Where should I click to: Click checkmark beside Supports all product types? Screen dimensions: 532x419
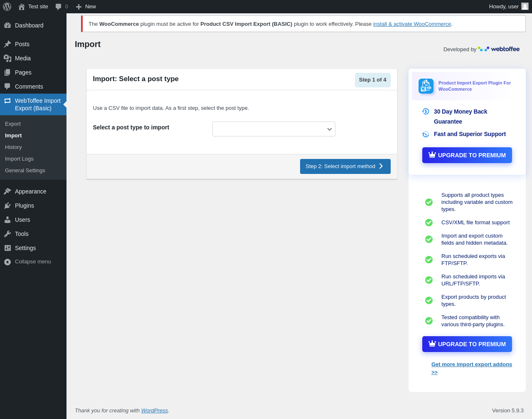pos(429,202)
